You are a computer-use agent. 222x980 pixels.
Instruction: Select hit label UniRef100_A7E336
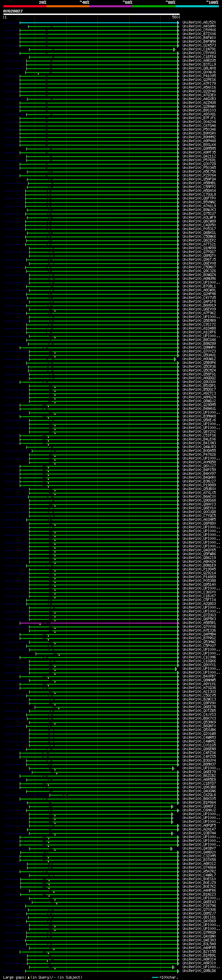click(x=199, y=630)
